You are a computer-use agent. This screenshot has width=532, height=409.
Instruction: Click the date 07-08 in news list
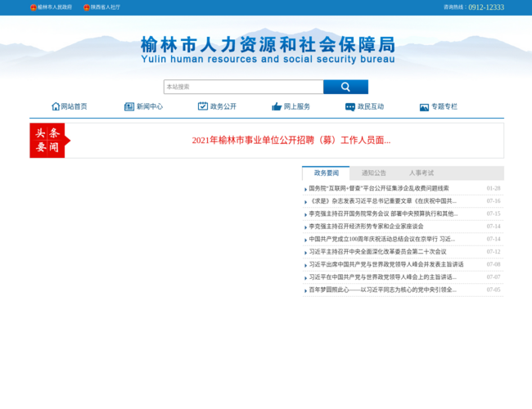click(494, 264)
